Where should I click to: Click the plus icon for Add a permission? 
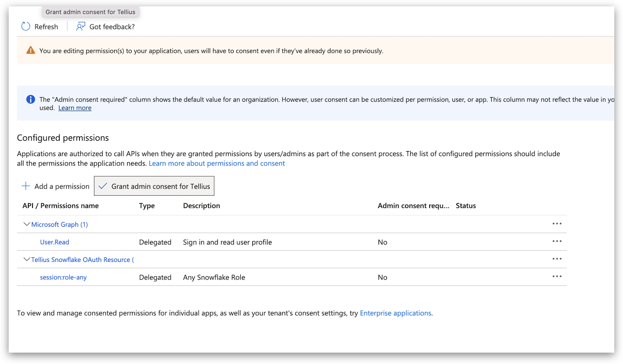point(26,186)
